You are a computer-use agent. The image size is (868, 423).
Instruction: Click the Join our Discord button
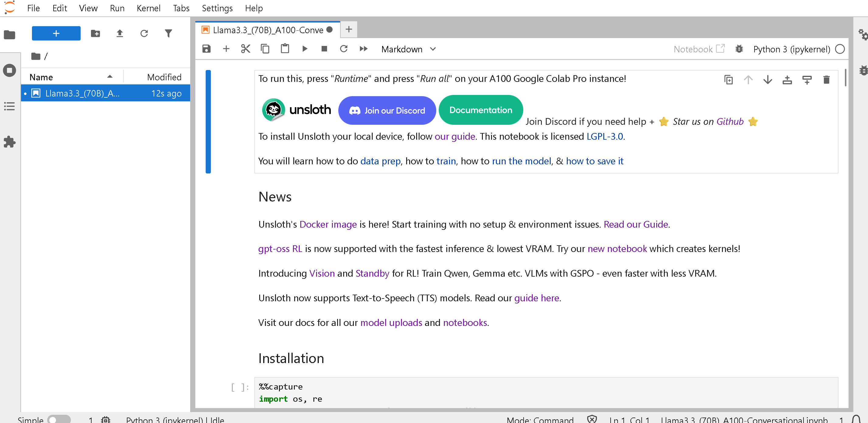point(387,110)
